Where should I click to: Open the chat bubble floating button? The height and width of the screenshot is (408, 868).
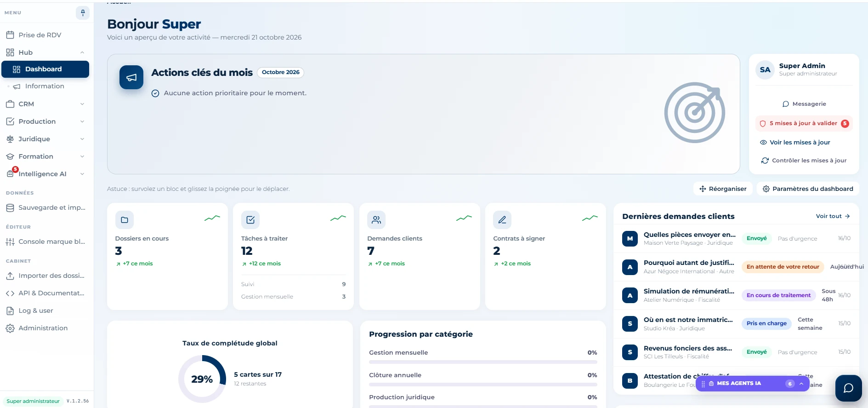848,388
